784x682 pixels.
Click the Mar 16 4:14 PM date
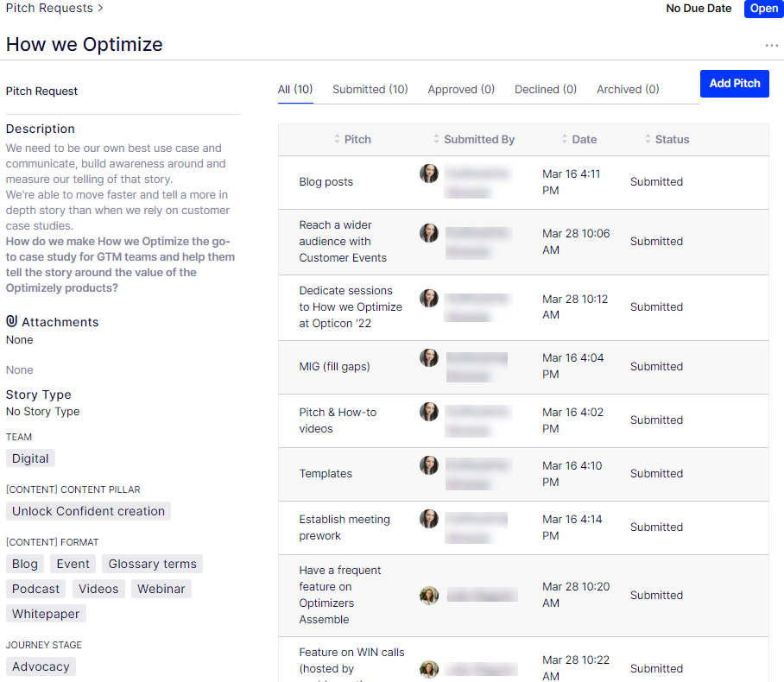(x=572, y=527)
